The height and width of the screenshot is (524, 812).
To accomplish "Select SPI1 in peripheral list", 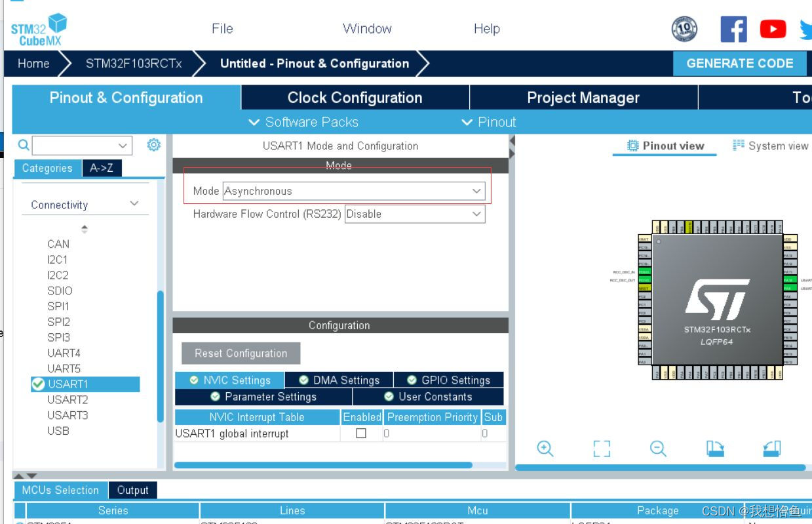I will coord(58,306).
